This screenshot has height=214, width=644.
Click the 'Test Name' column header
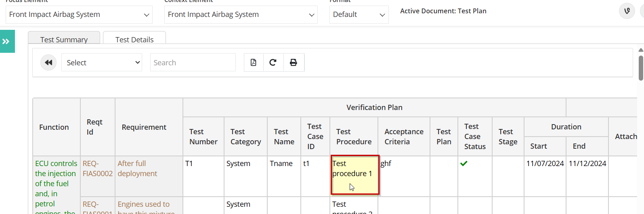(x=284, y=137)
